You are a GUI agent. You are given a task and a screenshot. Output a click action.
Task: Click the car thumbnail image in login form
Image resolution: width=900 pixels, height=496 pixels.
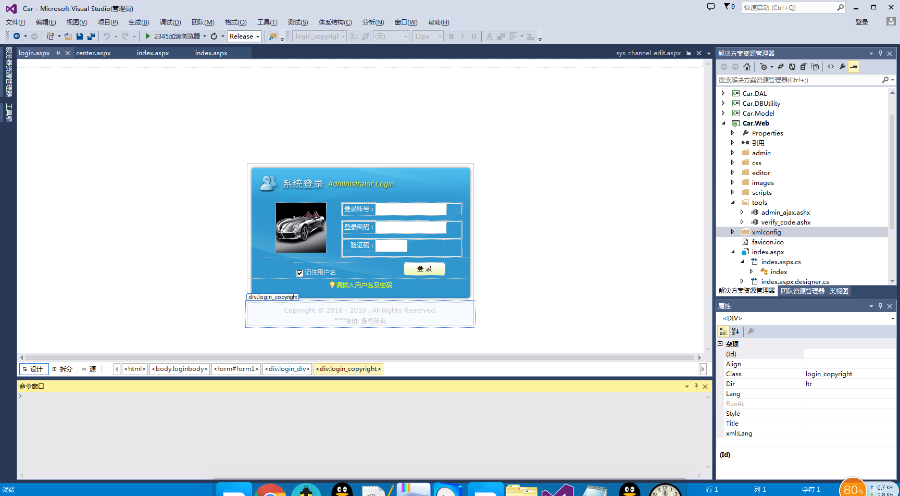point(301,228)
